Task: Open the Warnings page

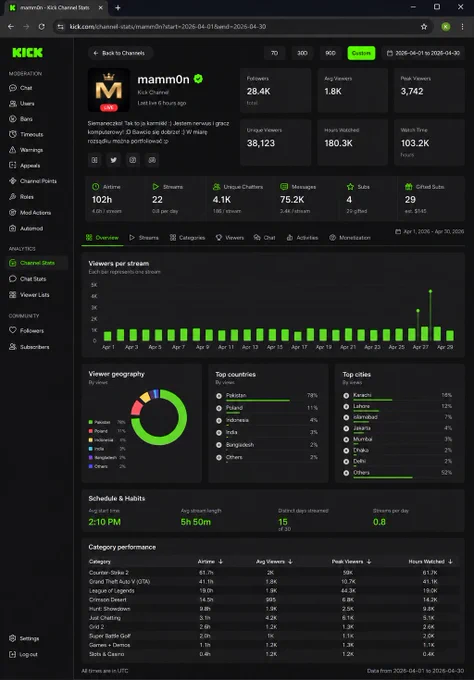Action: (26, 150)
